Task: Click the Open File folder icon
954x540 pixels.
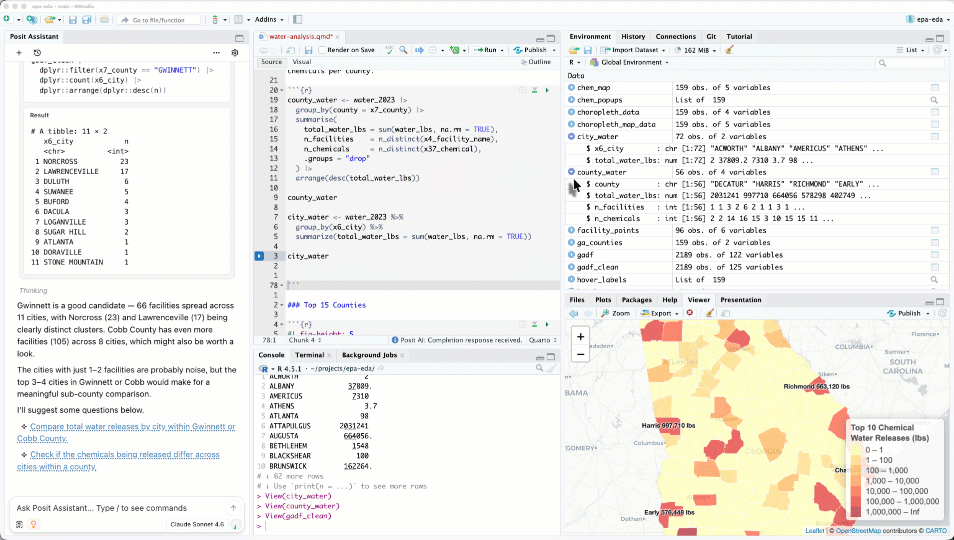Action: coord(50,19)
